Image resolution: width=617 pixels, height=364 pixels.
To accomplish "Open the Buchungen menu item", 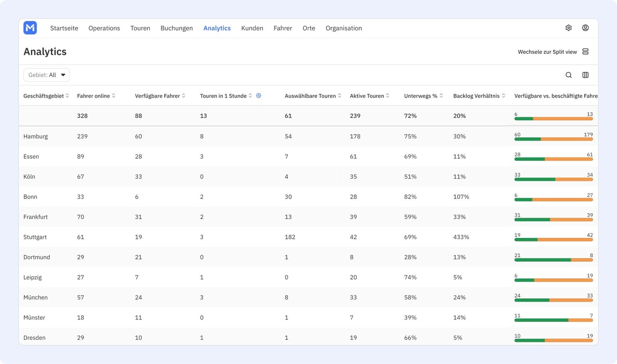I will 176,28.
